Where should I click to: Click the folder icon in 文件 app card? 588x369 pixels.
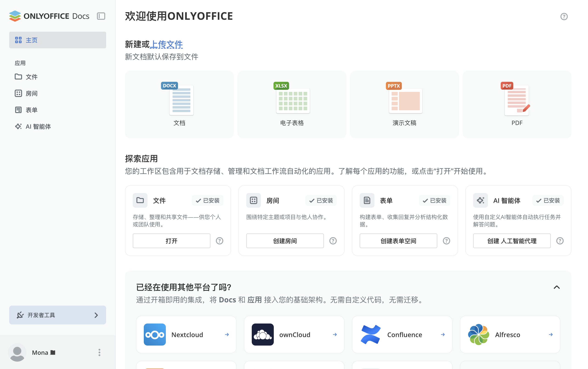[140, 200]
